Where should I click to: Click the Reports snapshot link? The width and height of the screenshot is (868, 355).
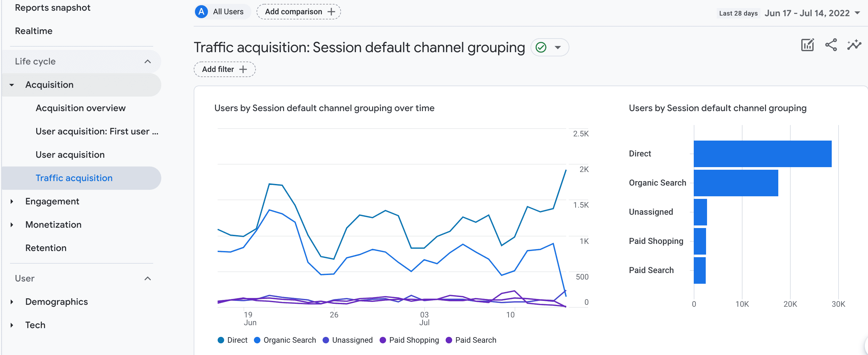[x=52, y=8]
